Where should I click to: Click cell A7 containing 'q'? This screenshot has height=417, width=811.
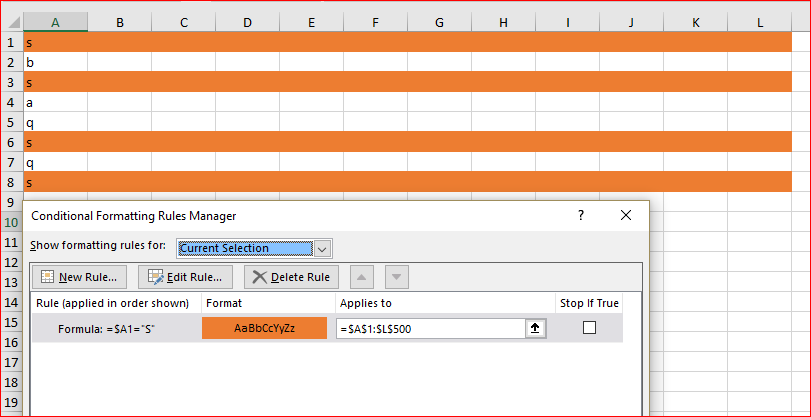pos(55,162)
